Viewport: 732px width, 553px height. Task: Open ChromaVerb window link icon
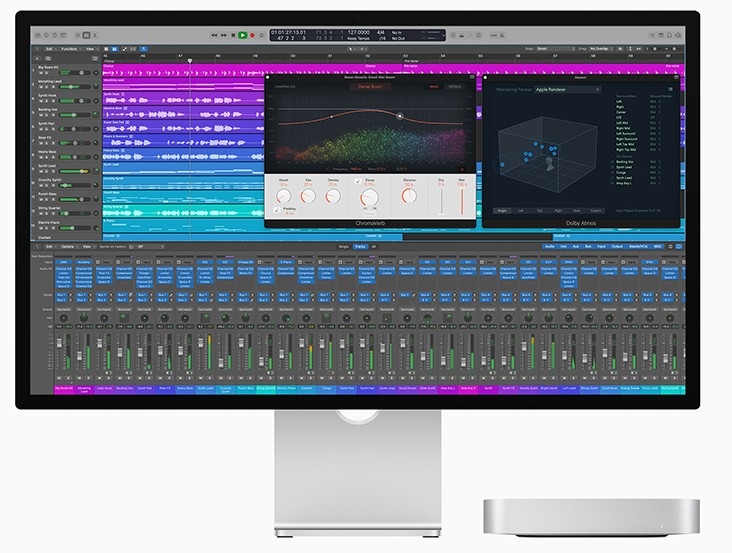(472, 77)
